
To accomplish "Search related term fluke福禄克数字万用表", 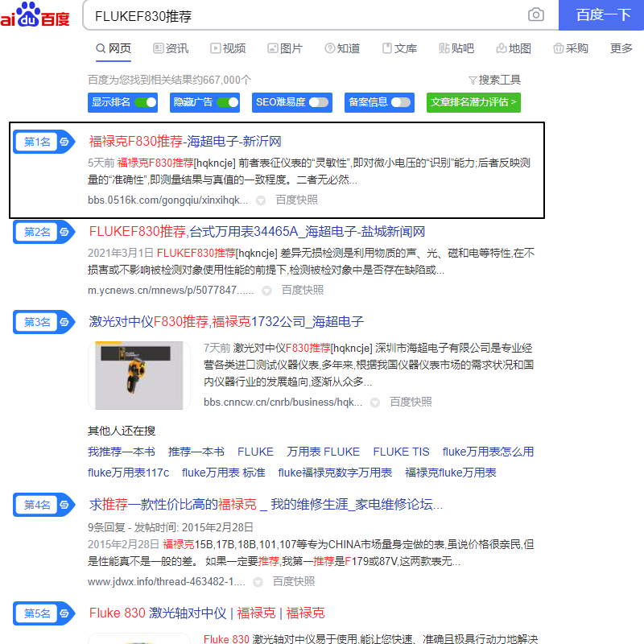I will pos(335,473).
